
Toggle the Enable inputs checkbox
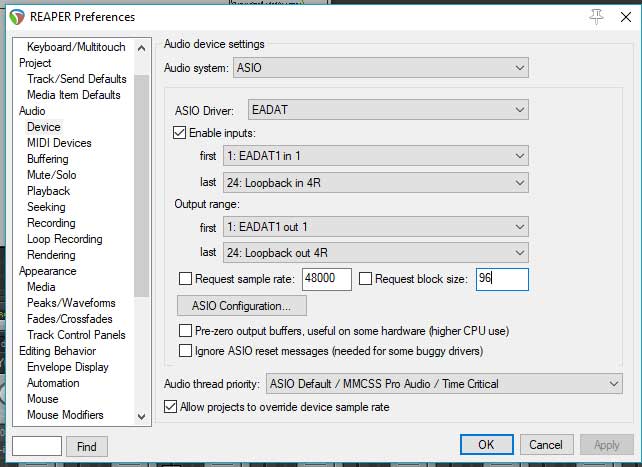tap(179, 133)
